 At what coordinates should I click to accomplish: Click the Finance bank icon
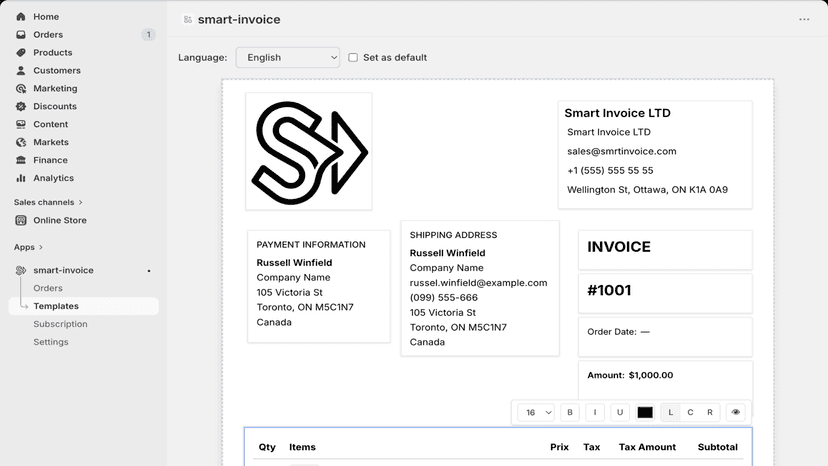coord(21,160)
